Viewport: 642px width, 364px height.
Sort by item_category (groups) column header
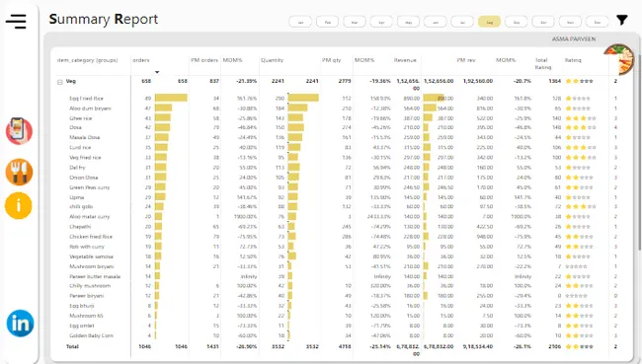[87, 60]
